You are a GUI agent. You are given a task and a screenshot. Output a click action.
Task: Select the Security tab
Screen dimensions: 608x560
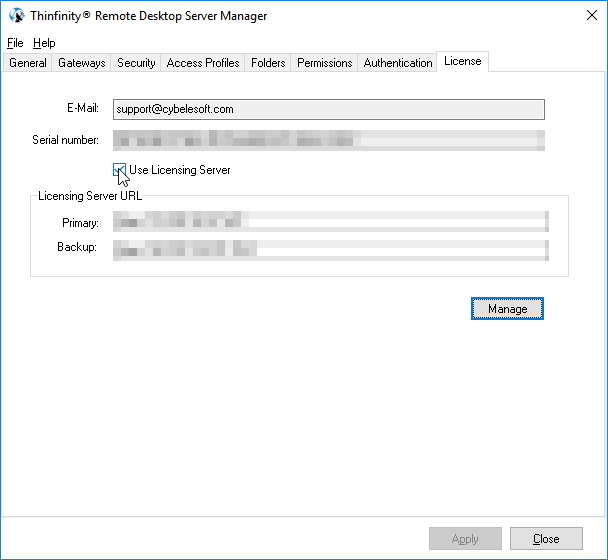[x=136, y=63]
